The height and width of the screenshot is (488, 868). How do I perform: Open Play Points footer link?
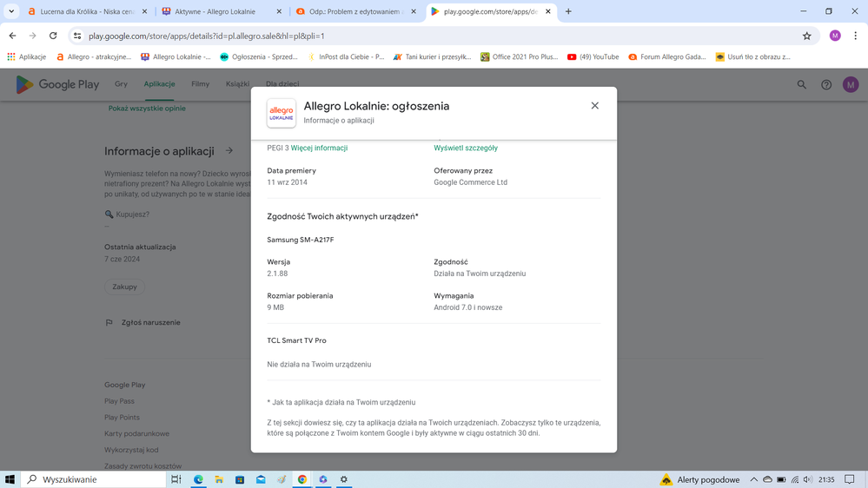click(x=122, y=417)
